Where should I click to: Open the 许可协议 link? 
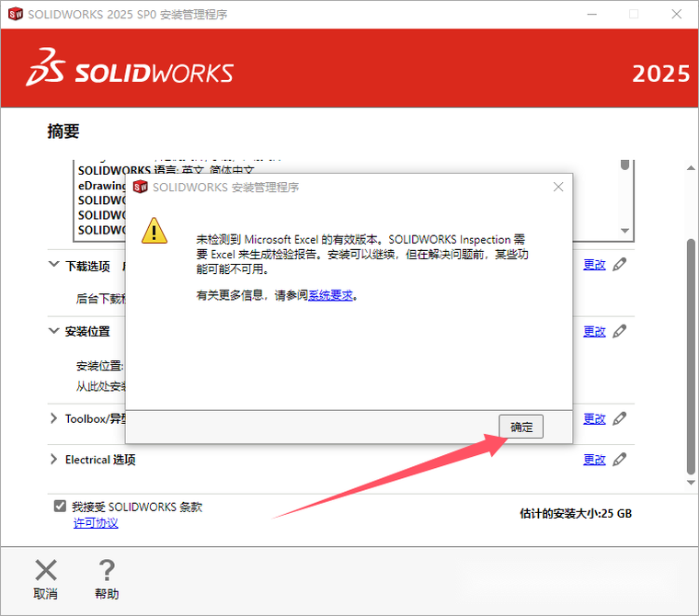coord(96,523)
